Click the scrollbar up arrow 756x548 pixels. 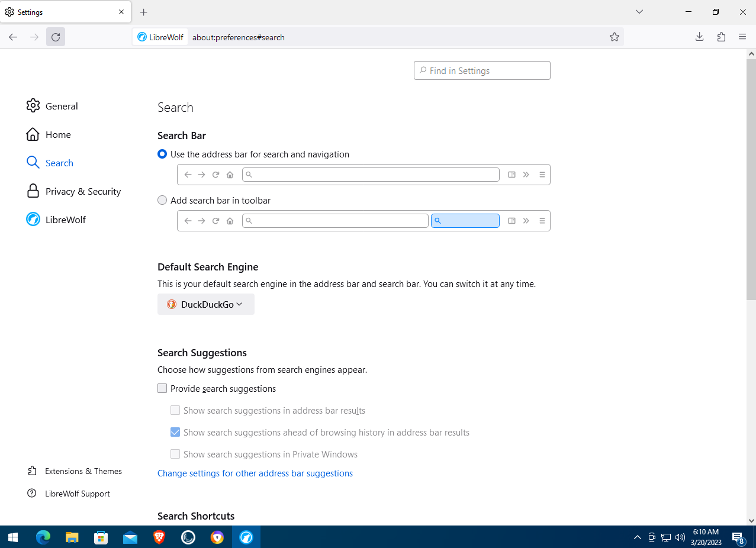coord(751,54)
